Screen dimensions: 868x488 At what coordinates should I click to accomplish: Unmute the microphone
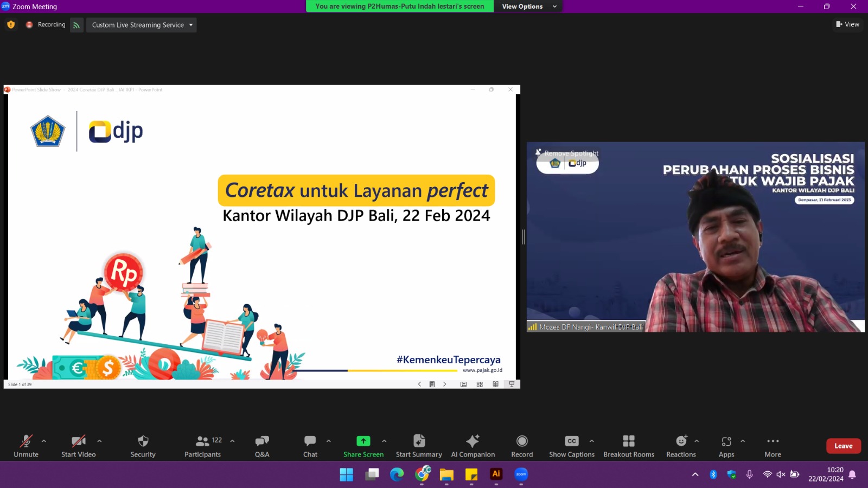[26, 446]
